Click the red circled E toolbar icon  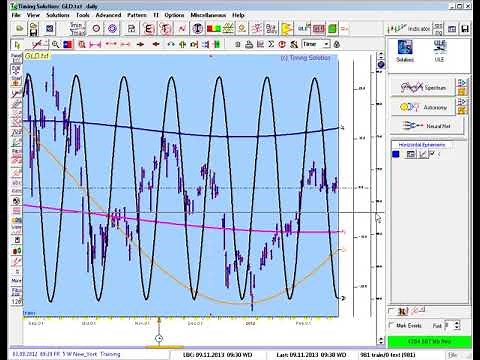point(148,29)
